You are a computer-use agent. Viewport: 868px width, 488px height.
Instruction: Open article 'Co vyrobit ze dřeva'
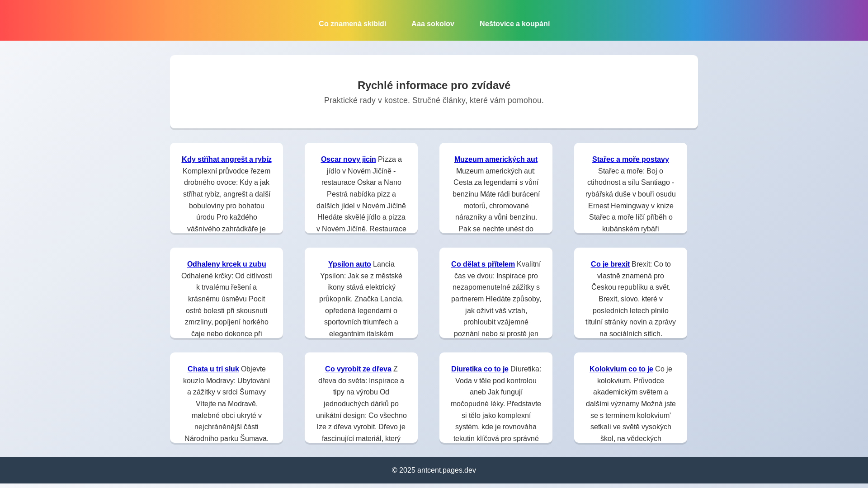tap(358, 369)
